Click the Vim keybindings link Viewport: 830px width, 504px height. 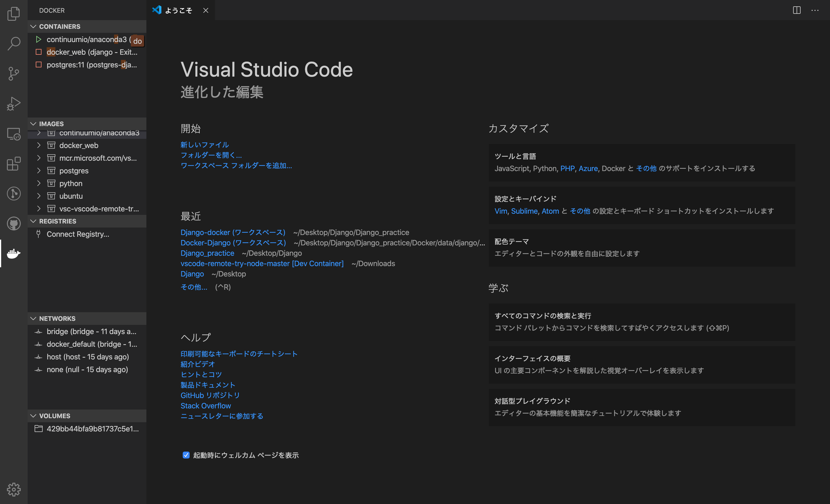[x=501, y=211]
